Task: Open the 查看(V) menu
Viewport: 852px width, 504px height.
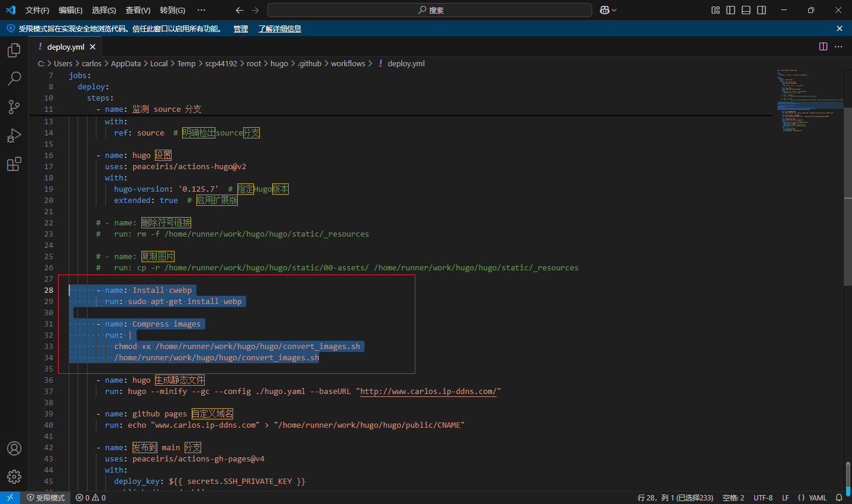Action: click(138, 10)
